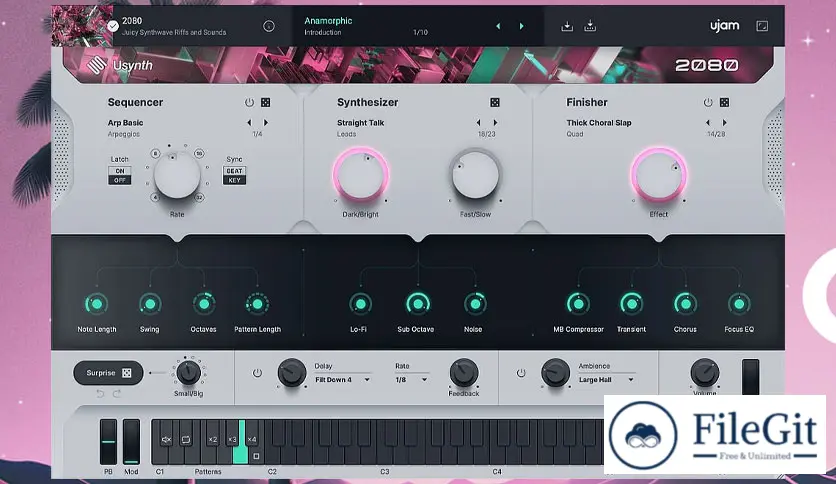Open the 2080 product info icon

(269, 26)
